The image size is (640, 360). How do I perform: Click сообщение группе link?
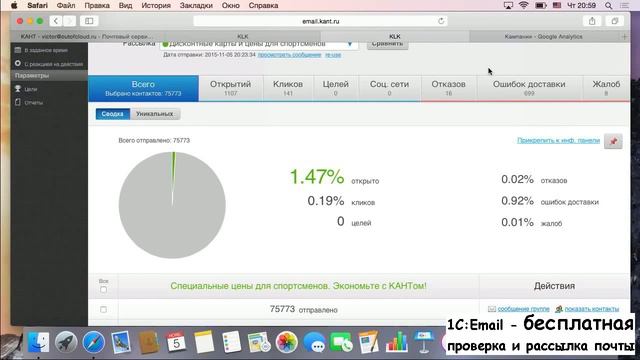(523, 309)
